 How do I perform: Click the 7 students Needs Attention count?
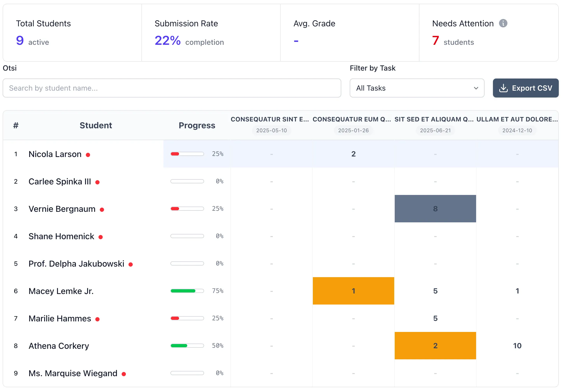pyautogui.click(x=453, y=41)
